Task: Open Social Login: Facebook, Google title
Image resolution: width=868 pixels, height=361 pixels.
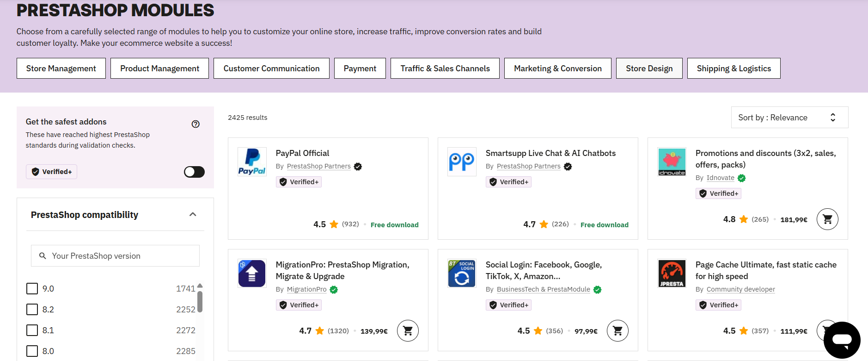Action: (544, 270)
